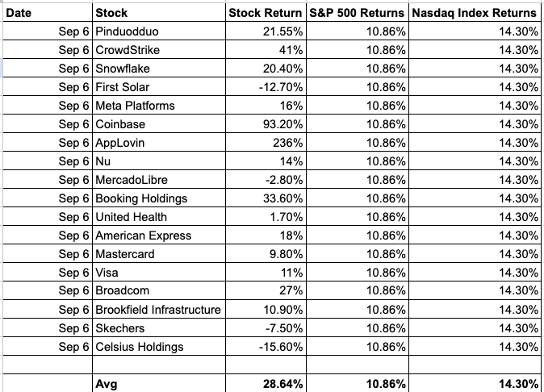Select the Meta Platforms cell
The image size is (544, 392).
[x=159, y=106]
